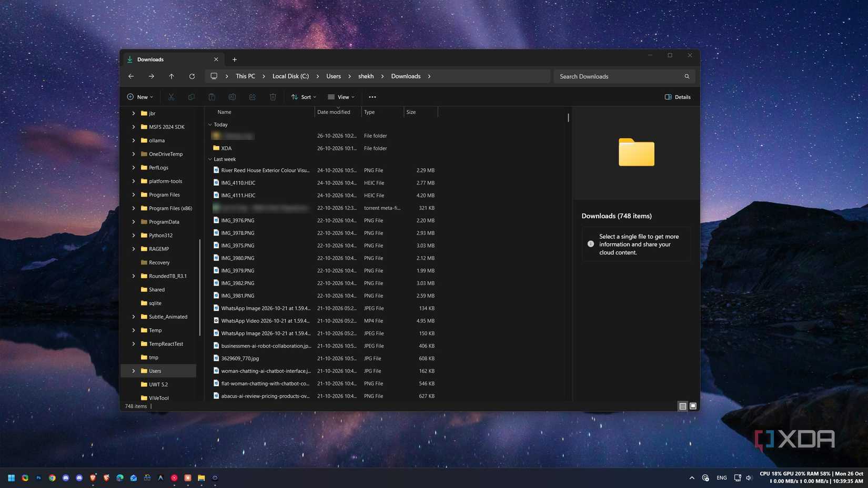Image resolution: width=868 pixels, height=488 pixels.
Task: Switch to details list view icon
Action: pos(682,406)
